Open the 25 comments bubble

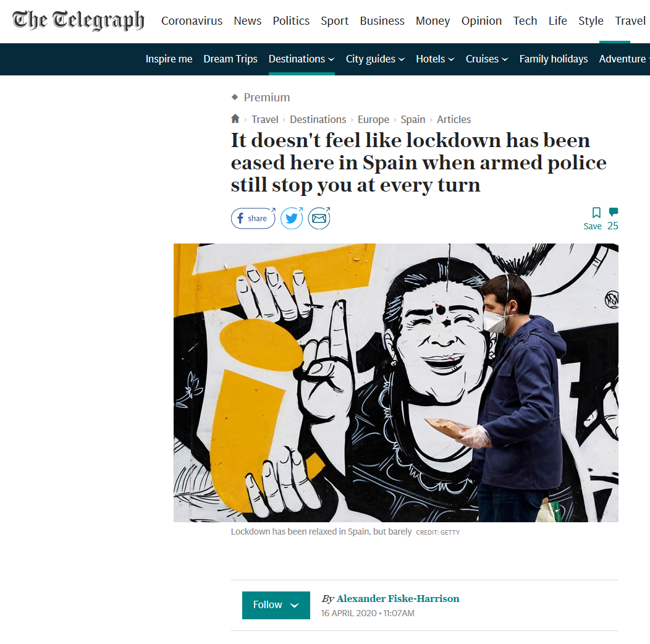pyautogui.click(x=613, y=219)
